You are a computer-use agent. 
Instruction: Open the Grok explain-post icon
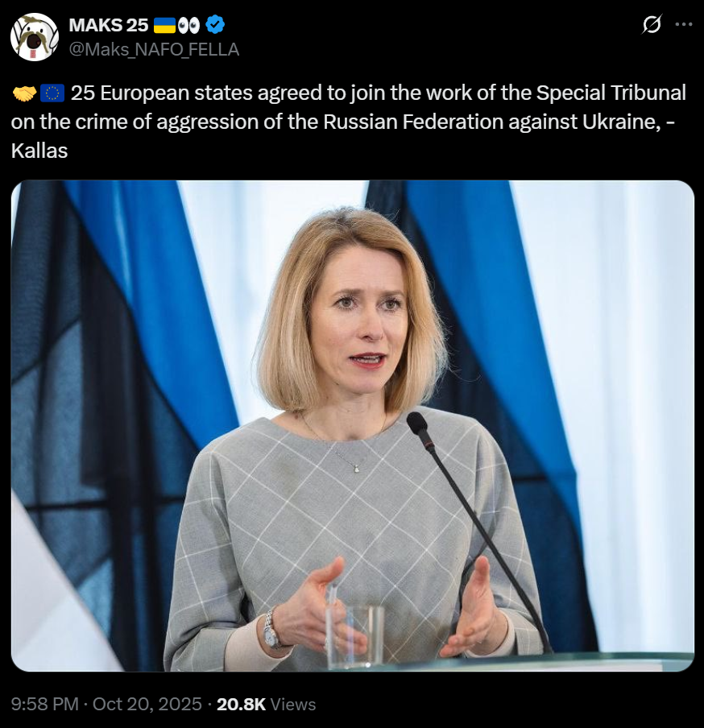(x=652, y=24)
